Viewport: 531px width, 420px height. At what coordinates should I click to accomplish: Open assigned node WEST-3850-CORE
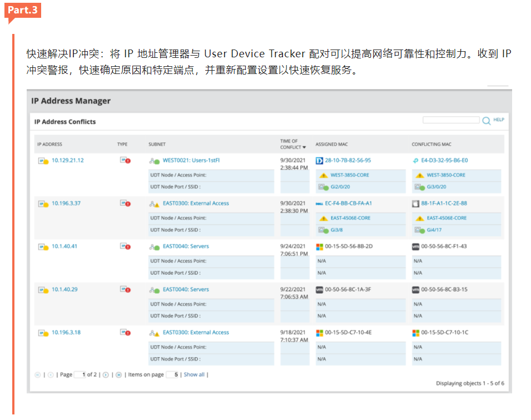tap(350, 175)
